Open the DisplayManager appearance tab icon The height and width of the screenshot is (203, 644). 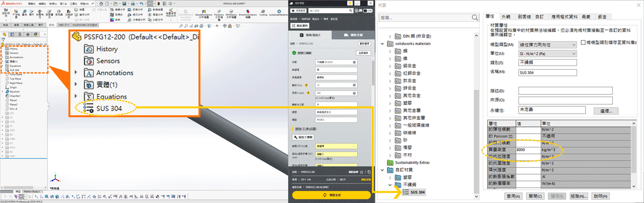[35, 34]
